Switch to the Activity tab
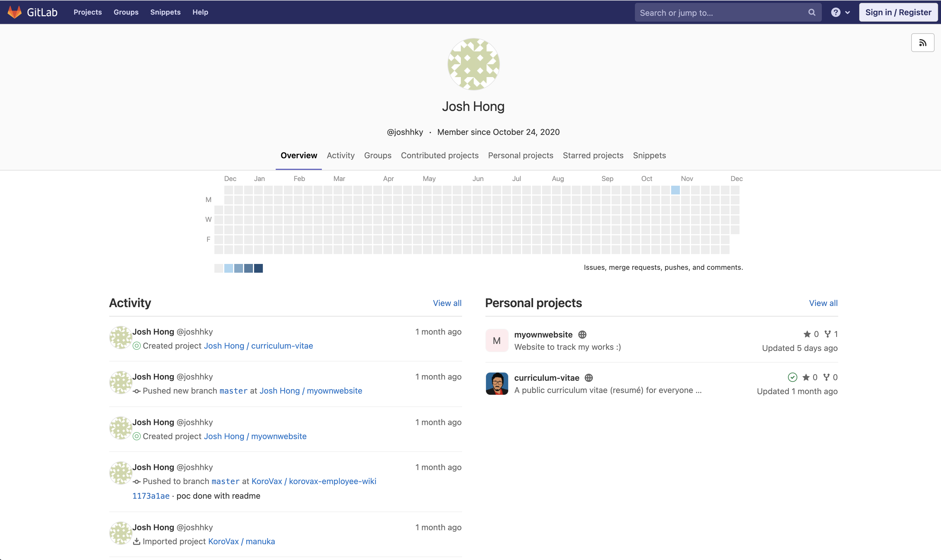This screenshot has width=941, height=560. (x=341, y=155)
